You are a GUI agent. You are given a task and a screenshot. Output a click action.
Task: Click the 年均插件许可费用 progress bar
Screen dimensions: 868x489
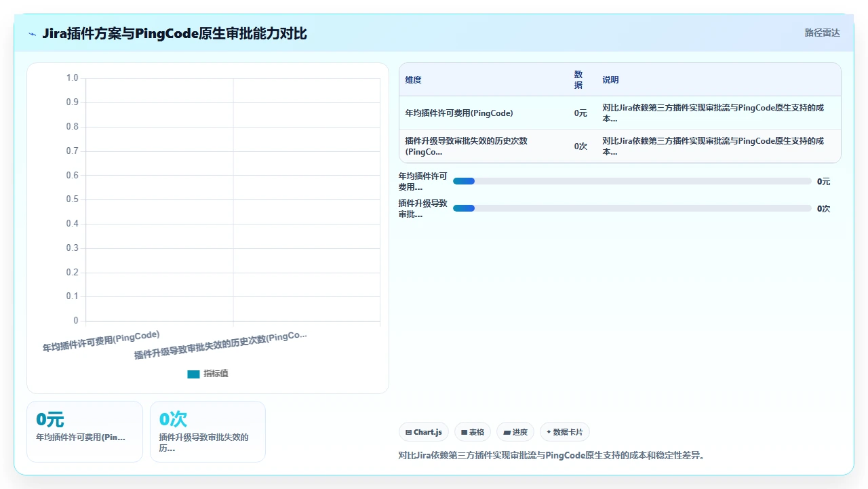coord(632,181)
